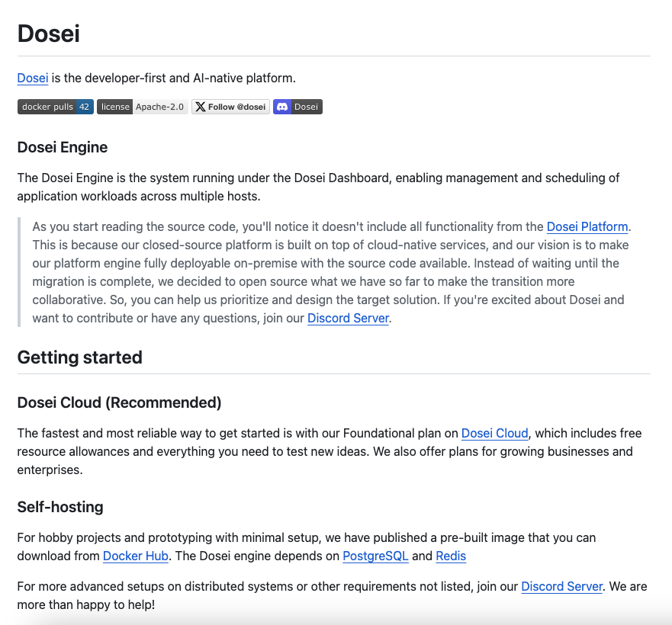672x625 pixels.
Task: Click the Dosei Cloud (Recommended) heading
Action: pyautogui.click(x=119, y=402)
